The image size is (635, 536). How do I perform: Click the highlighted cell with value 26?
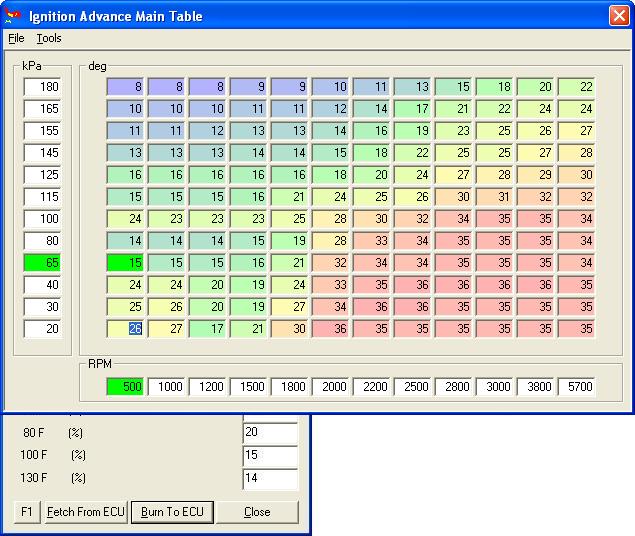(126, 329)
